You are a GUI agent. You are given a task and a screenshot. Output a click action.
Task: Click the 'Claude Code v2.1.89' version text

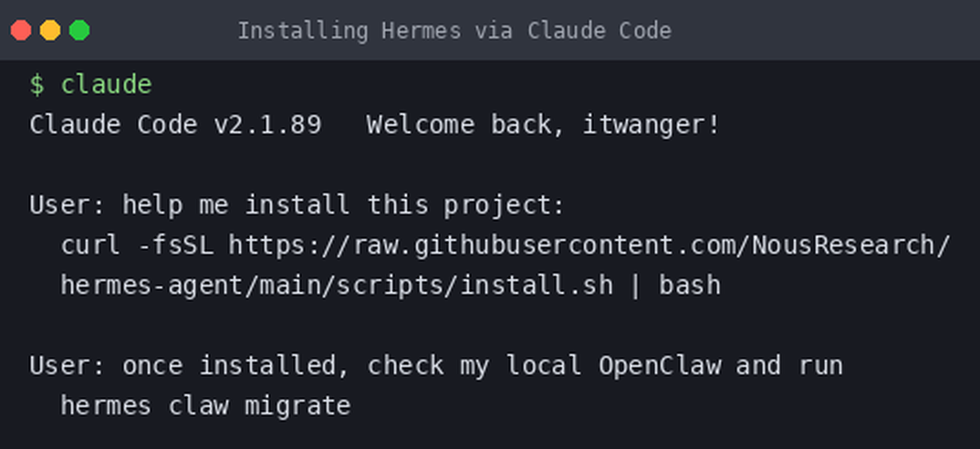[175, 124]
